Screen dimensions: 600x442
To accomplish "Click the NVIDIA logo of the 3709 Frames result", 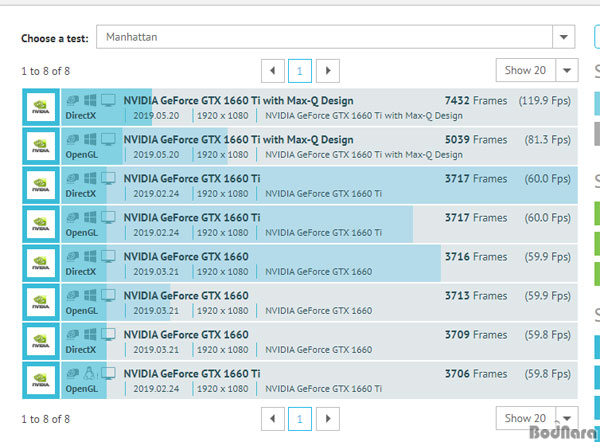I will click(x=41, y=341).
